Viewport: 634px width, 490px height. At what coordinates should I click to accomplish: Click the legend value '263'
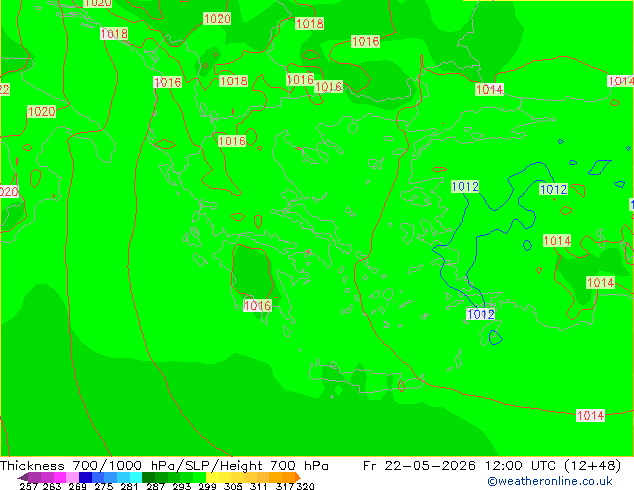coord(52,486)
